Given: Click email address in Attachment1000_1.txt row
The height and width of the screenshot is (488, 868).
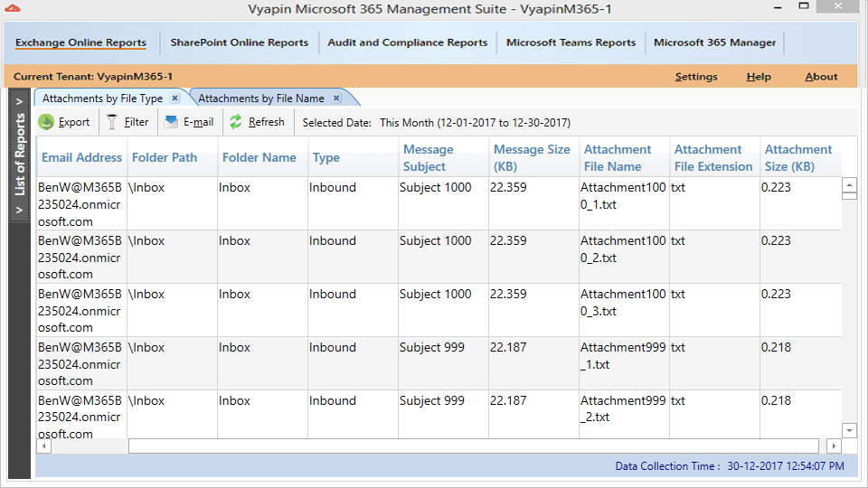Looking at the screenshot, I should pyautogui.click(x=80, y=205).
